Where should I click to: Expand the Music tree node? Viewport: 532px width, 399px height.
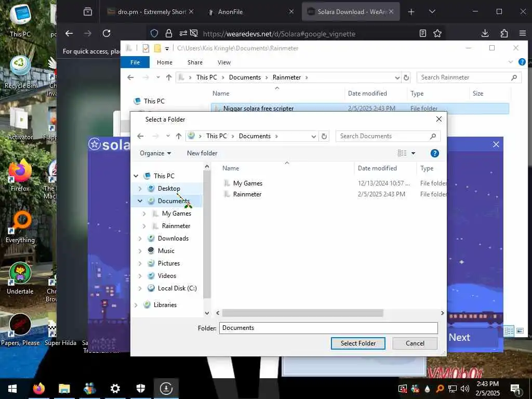click(140, 251)
